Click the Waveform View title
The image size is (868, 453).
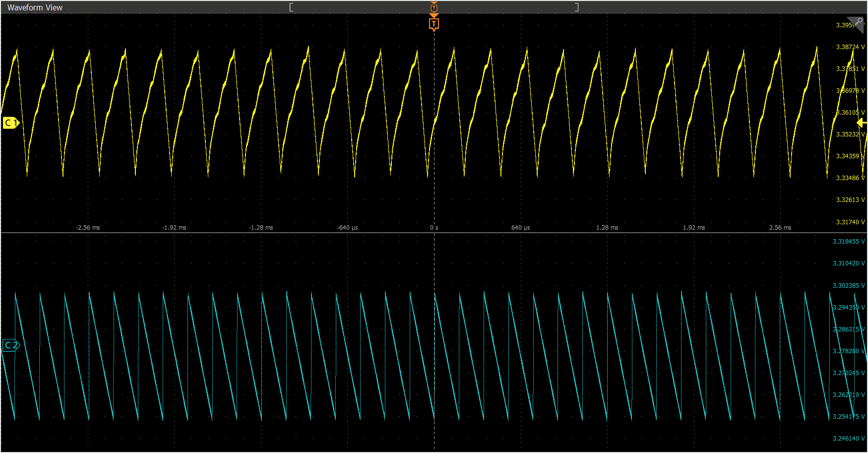tap(35, 7)
